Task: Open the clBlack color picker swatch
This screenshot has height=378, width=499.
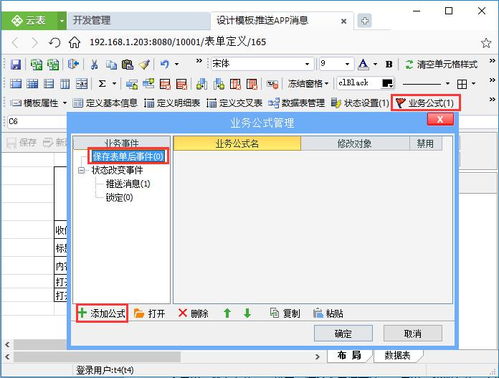Action: point(388,83)
